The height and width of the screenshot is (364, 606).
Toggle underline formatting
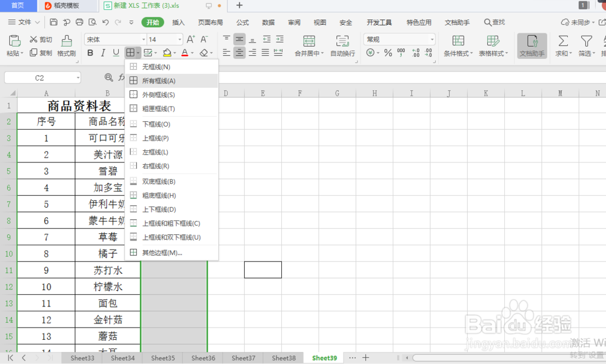116,53
